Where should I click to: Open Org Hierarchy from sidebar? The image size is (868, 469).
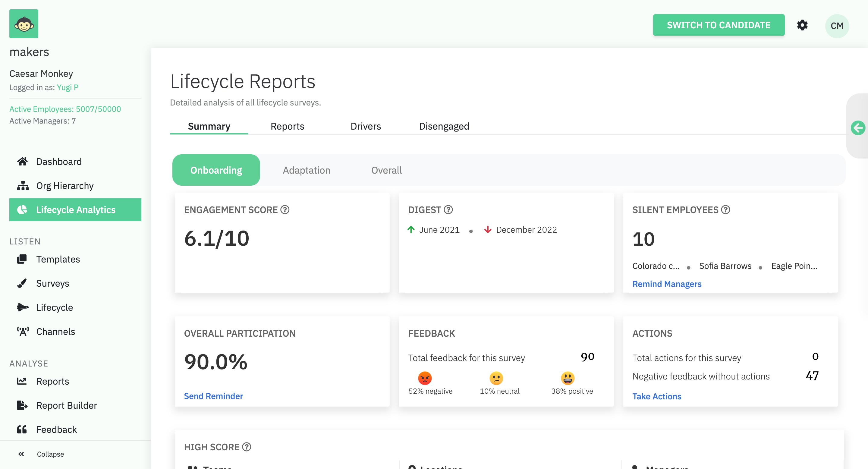(65, 186)
